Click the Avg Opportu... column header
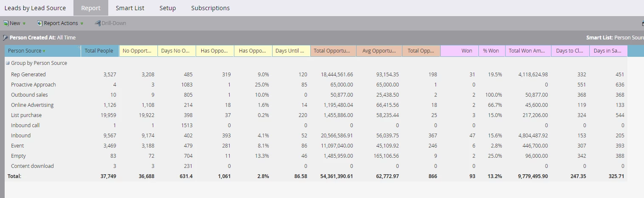 [x=379, y=51]
